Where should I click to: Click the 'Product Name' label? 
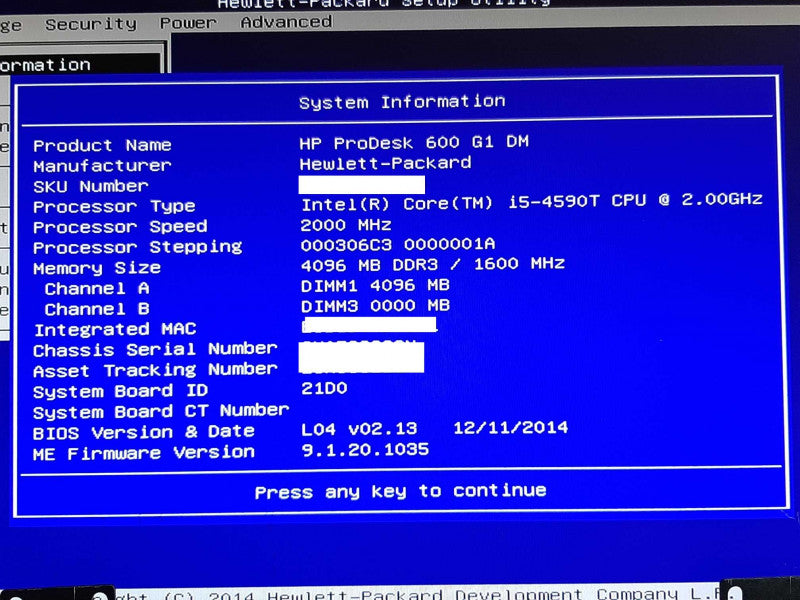[102, 145]
